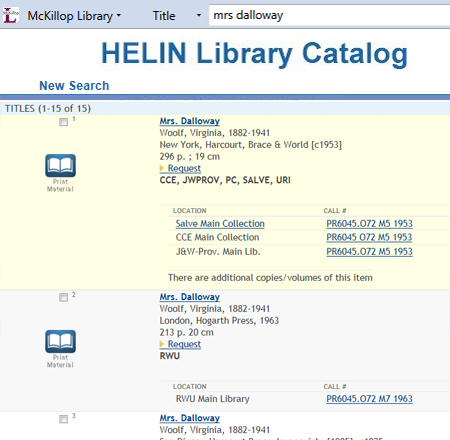This screenshot has height=440, width=450.
Task: Open the first Mrs. Dalloway title from 1953
Action: point(190,121)
